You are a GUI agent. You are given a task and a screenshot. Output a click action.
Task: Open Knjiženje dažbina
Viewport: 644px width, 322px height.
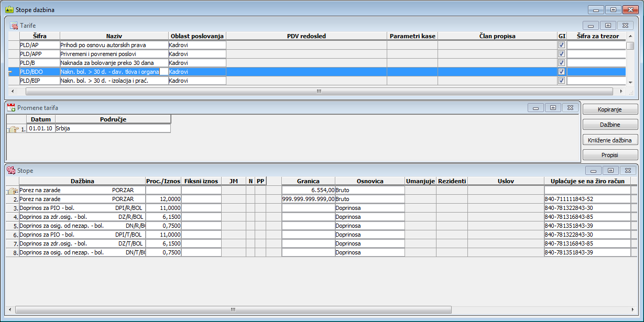[610, 140]
